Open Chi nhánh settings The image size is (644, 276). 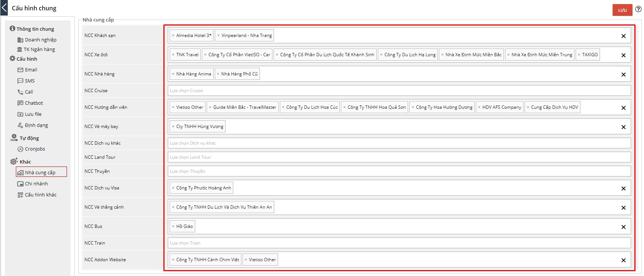(x=33, y=184)
